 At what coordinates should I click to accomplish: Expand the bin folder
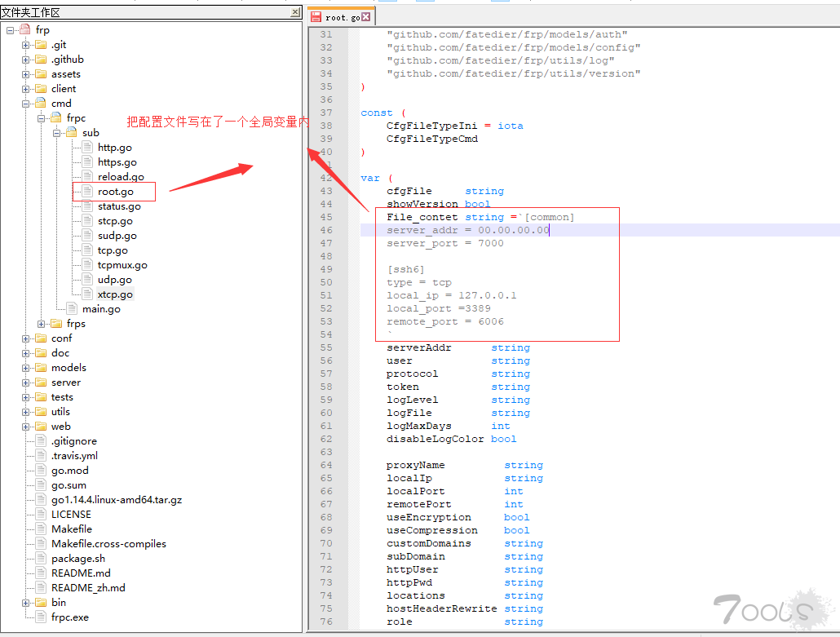26,603
